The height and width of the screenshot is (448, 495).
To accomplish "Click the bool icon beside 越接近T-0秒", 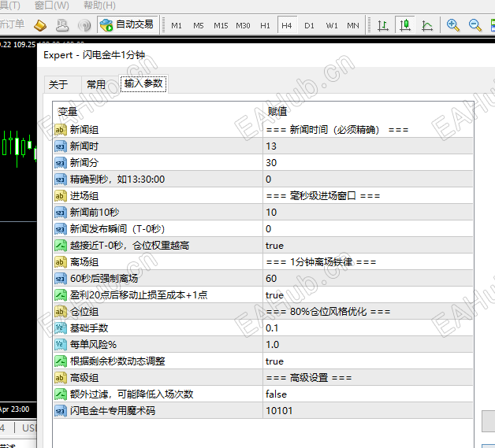I will pos(60,246).
